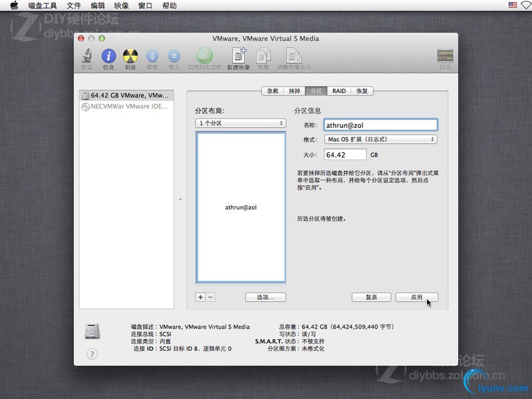Click the Verify (验证) microscope icon
The width and height of the screenshot is (532, 399).
pos(87,56)
